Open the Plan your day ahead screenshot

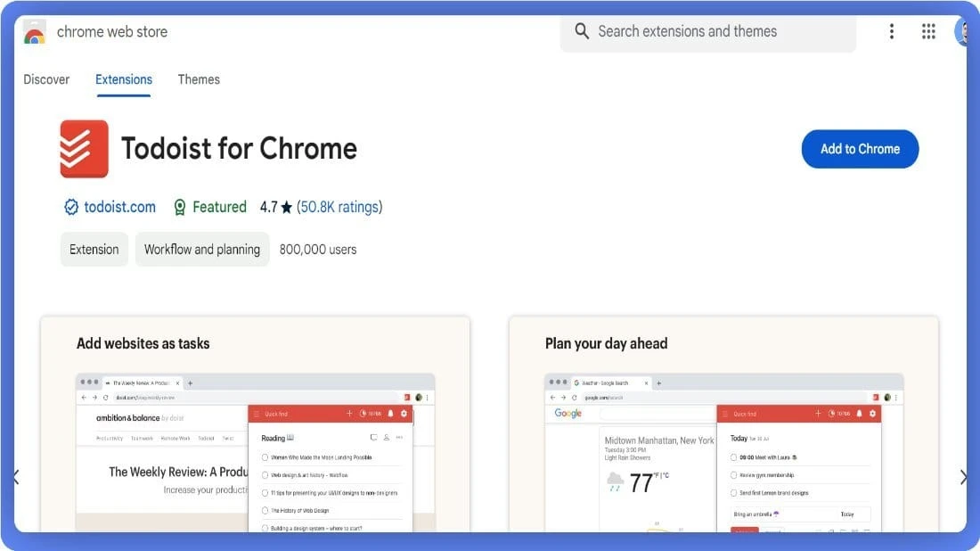point(723,424)
